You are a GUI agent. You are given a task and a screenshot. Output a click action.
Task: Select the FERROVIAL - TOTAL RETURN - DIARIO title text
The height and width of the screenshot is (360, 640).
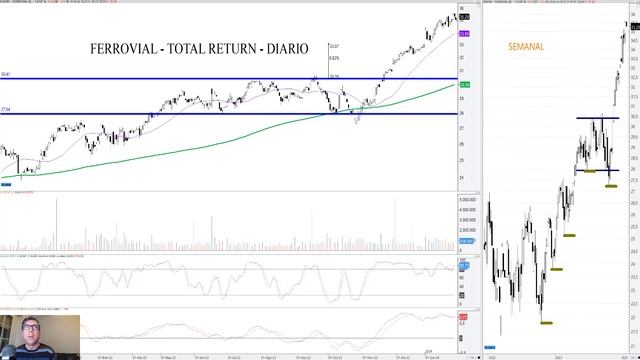pyautogui.click(x=199, y=49)
